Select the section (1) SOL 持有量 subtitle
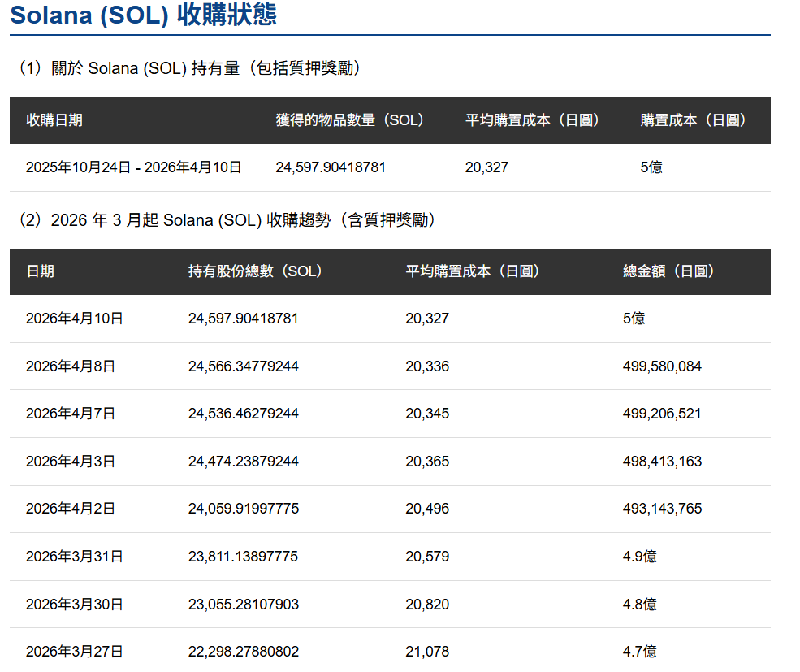800x672 pixels. [188, 68]
